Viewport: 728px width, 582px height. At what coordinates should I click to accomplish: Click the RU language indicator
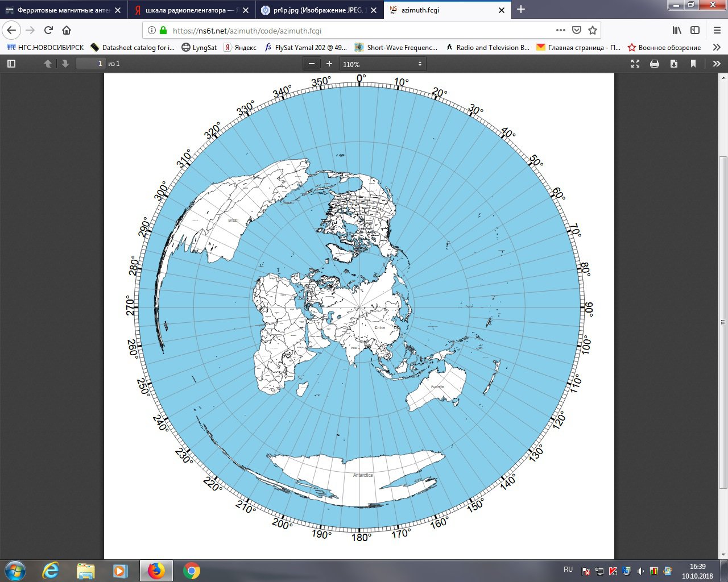(568, 569)
